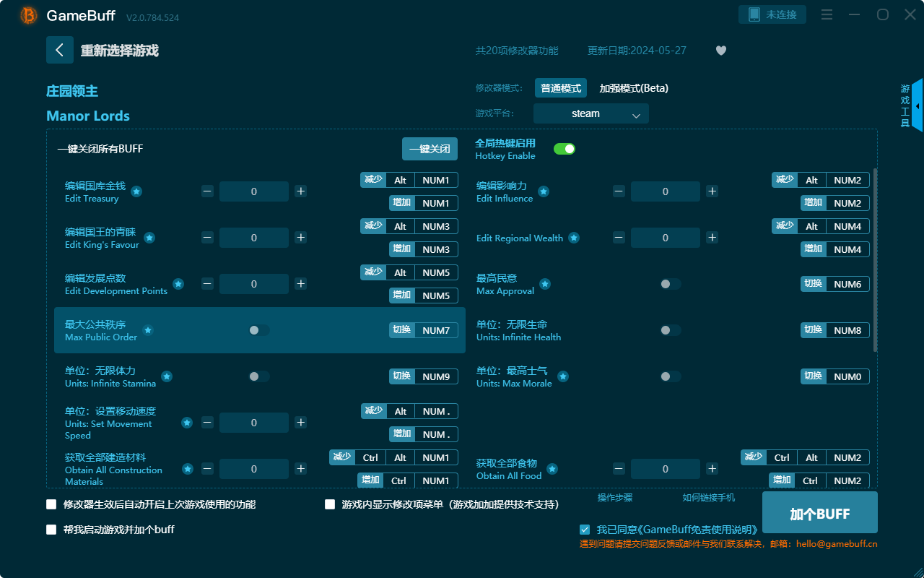Expand the side game tools panel
Image resolution: width=924 pixels, height=578 pixels.
[x=917, y=105]
